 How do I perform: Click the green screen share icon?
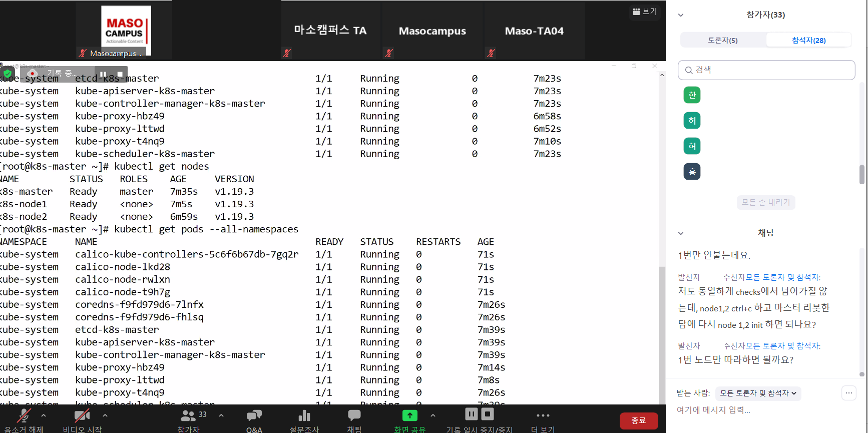point(409,415)
